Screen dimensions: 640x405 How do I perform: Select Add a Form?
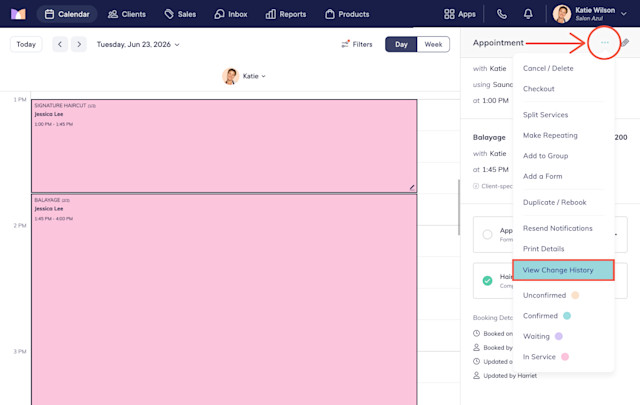[x=542, y=176]
